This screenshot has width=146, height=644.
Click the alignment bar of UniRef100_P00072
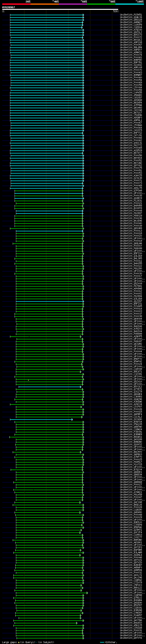(47, 37)
